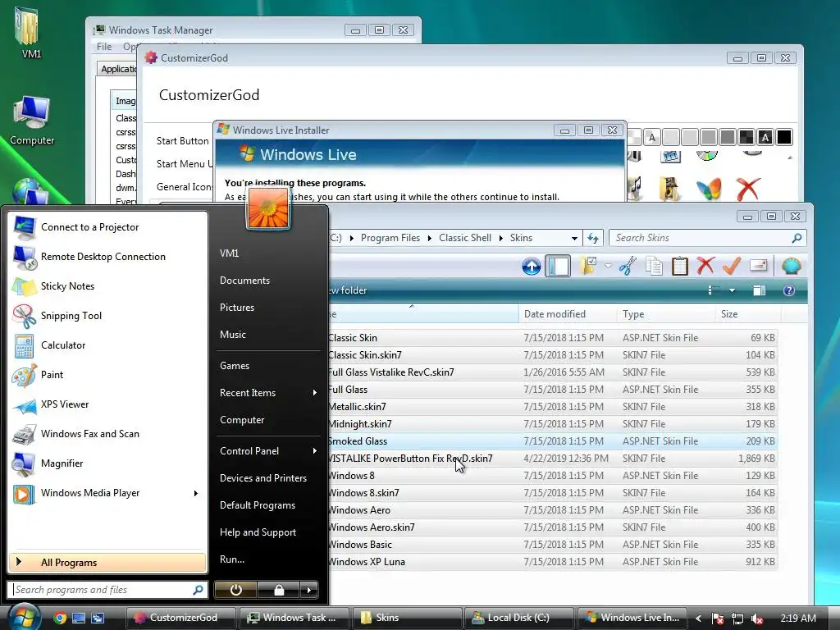
Task: Click Chrome icon in taskbar quick launch
Action: pos(60,619)
